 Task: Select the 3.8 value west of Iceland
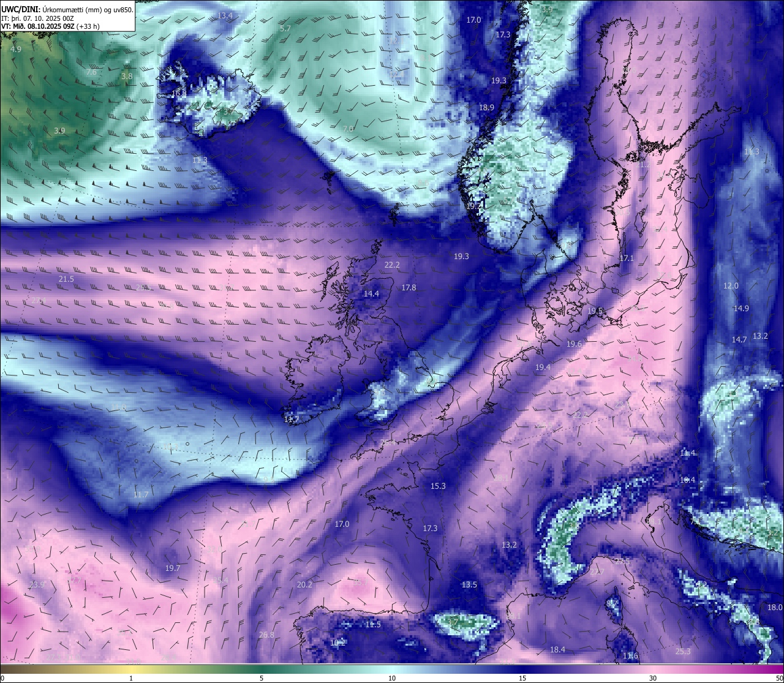(x=127, y=77)
